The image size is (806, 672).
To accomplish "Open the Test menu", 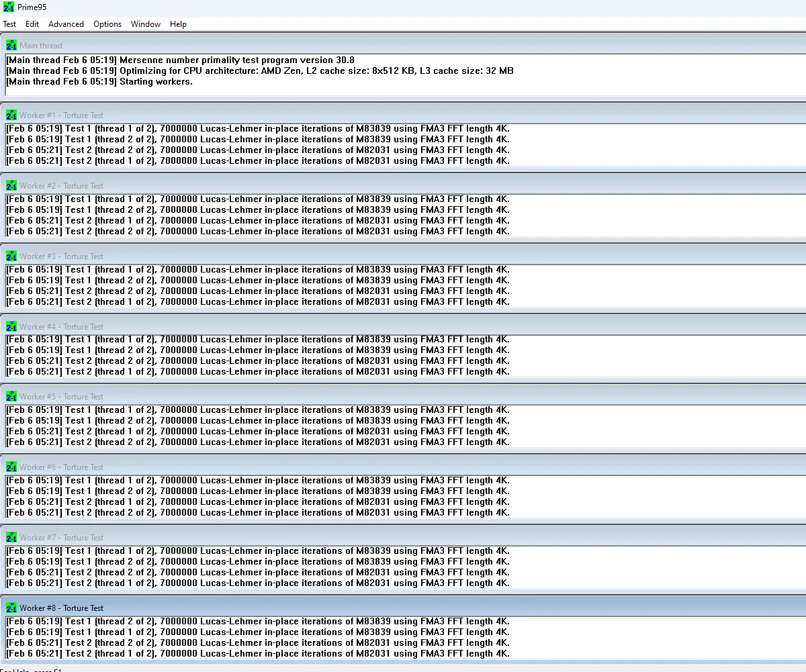I will click(x=9, y=24).
